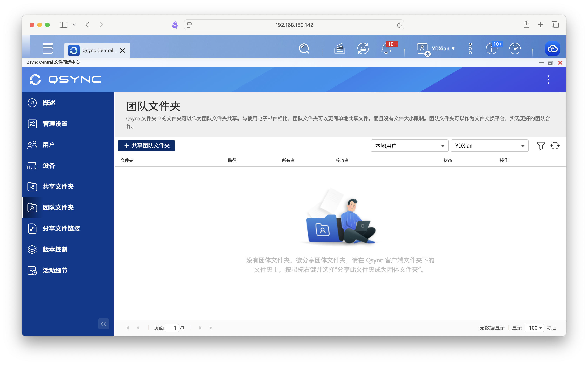
Task: Sort by 所有者 column header
Action: pyautogui.click(x=288, y=160)
